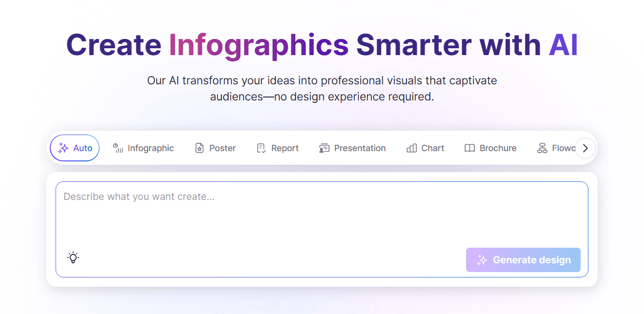The image size is (644, 314).
Task: Click the Presentation tab's slide icon
Action: [x=324, y=148]
